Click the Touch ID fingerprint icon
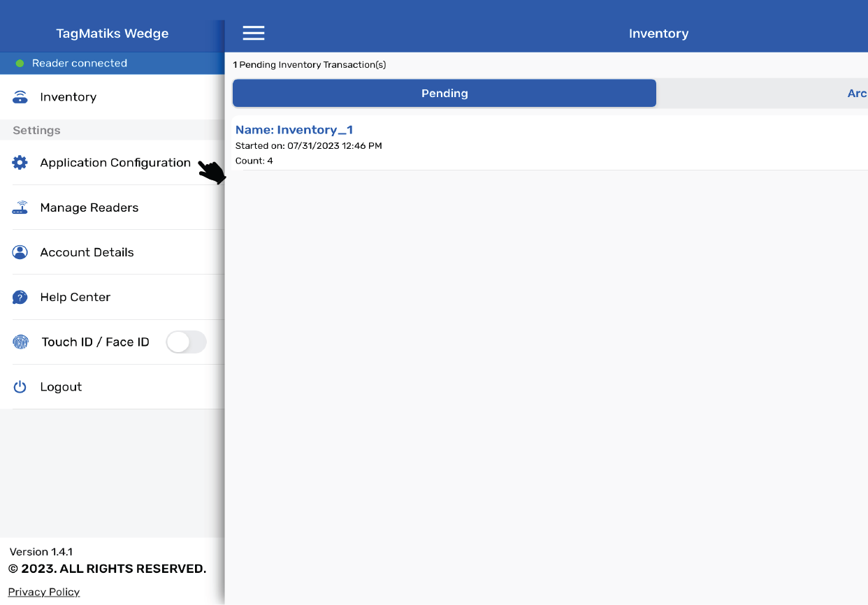 coord(21,342)
